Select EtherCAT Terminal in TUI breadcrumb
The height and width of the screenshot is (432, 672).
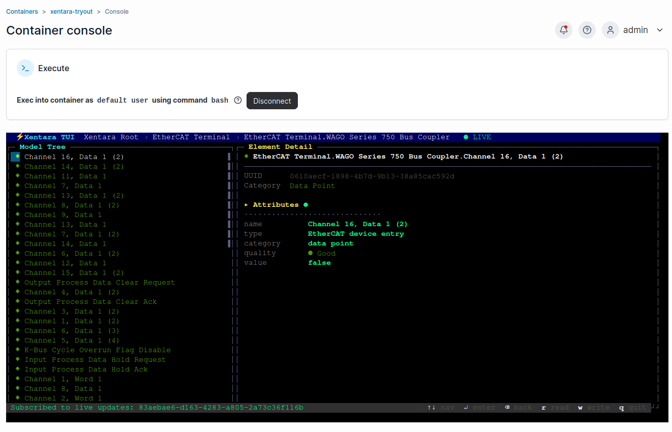pyautogui.click(x=191, y=137)
